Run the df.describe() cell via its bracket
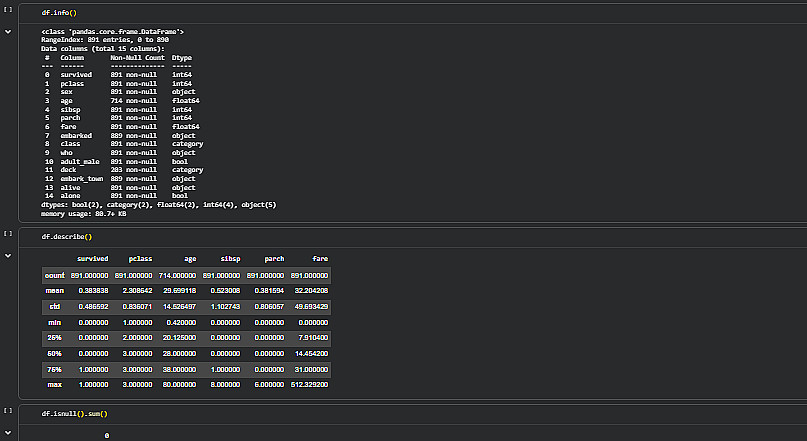This screenshot has height=441, width=807. [8, 234]
